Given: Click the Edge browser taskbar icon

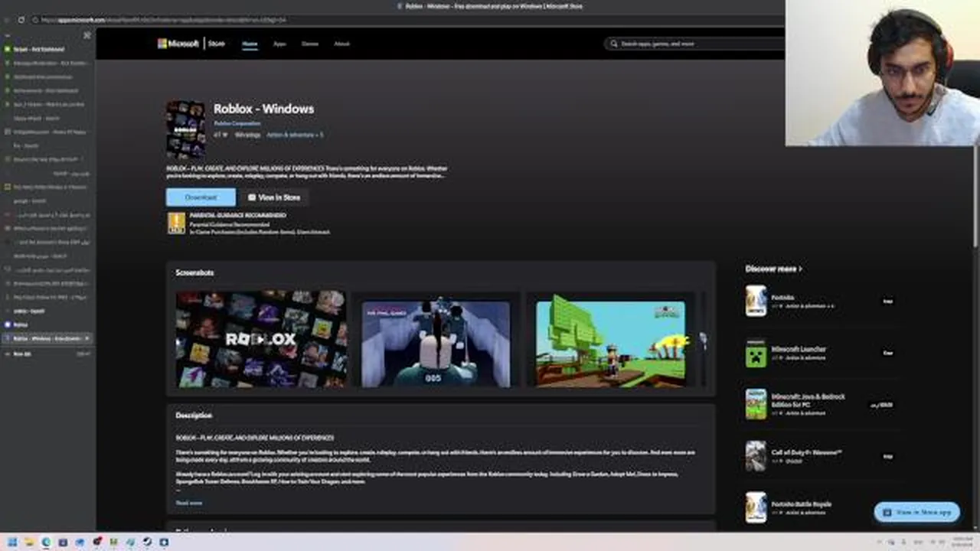Looking at the screenshot, I should (46, 542).
